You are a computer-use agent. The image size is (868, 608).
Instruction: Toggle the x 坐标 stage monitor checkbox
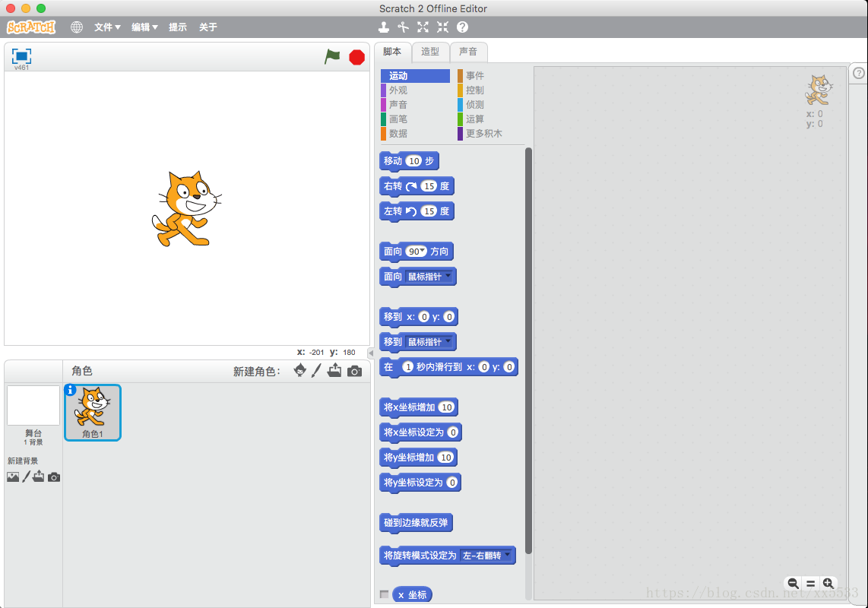tap(384, 594)
